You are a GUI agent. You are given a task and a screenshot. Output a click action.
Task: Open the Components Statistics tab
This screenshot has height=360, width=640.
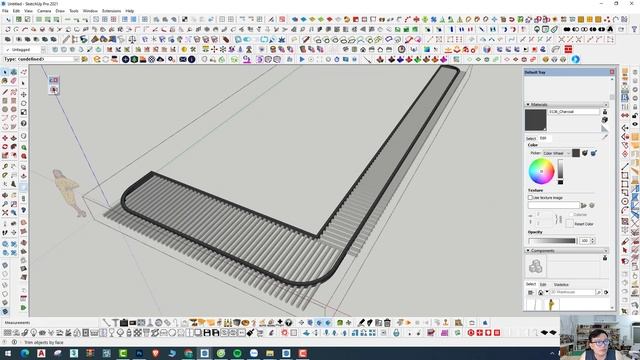(x=561, y=284)
